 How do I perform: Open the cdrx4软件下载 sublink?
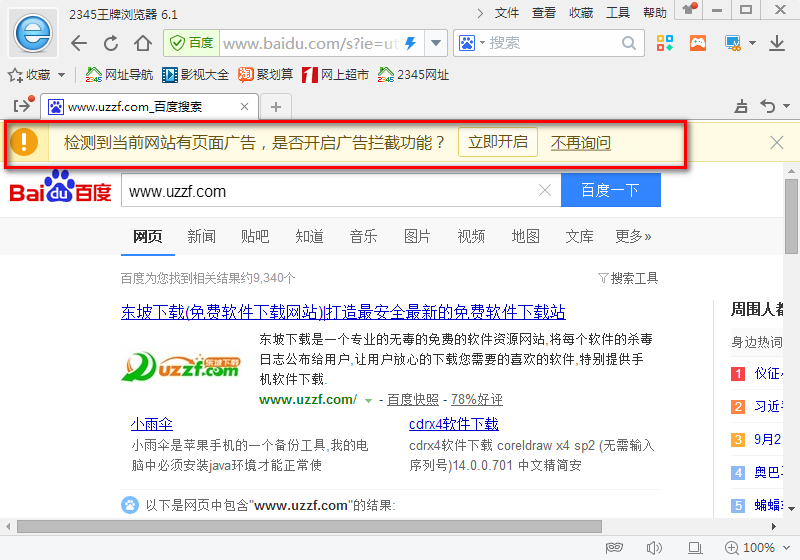454,424
